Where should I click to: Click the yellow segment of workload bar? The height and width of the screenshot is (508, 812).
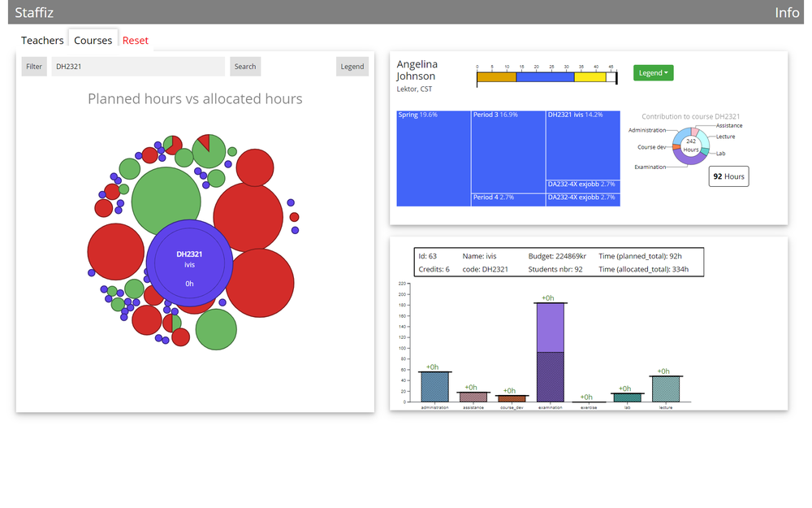(590, 77)
